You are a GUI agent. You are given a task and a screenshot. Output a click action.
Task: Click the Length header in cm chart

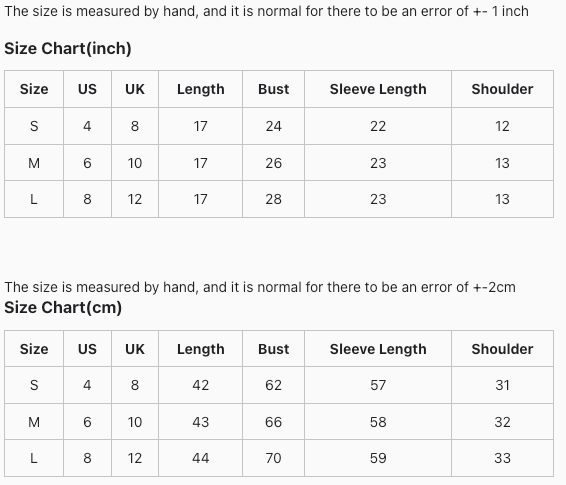[x=200, y=349]
